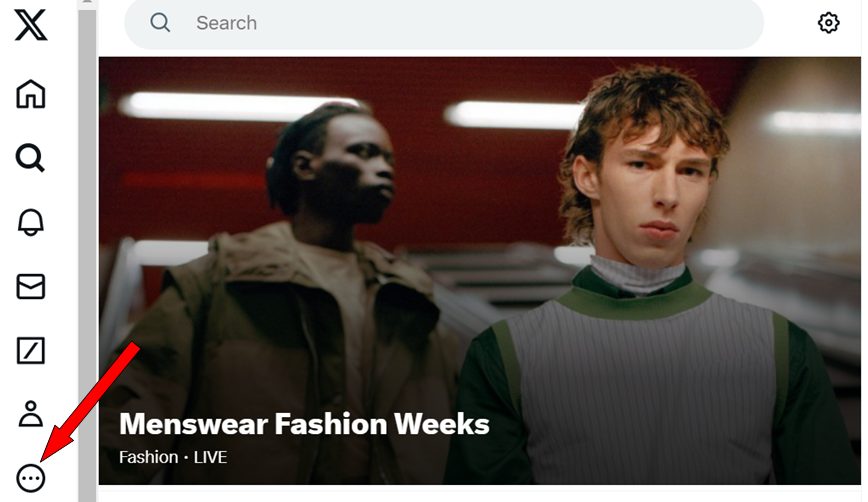Open the Profile person icon
Screen dimensions: 868x502
point(30,413)
